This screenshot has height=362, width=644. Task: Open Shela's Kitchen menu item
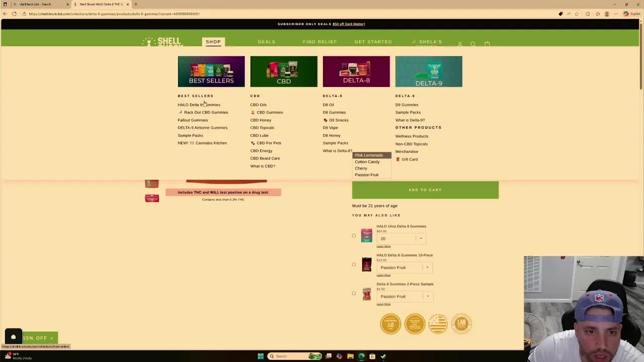click(x=427, y=43)
